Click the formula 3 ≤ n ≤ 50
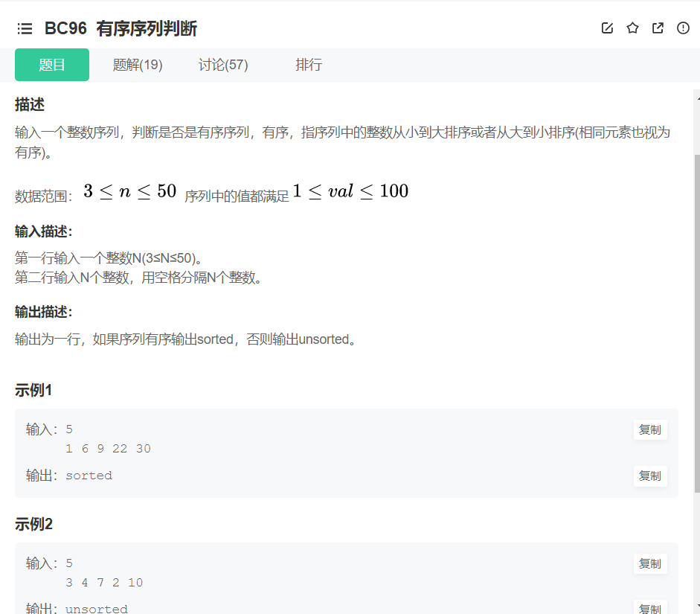Screen dimensions: 700x614 pos(128,190)
